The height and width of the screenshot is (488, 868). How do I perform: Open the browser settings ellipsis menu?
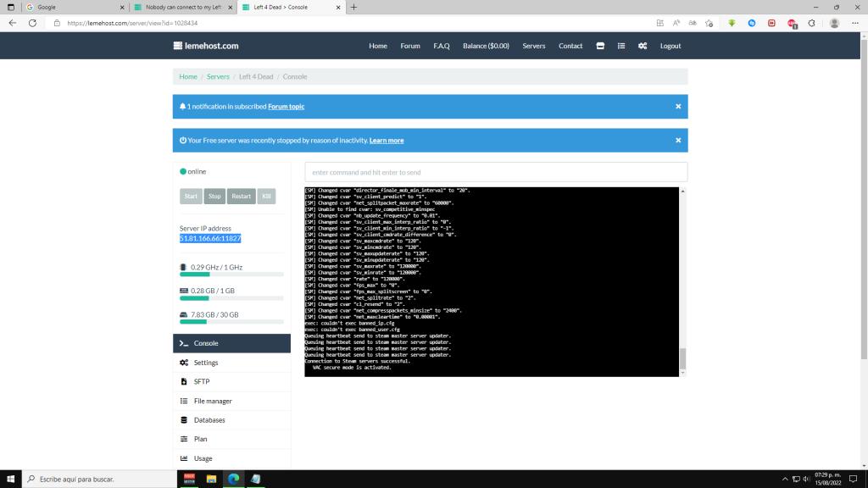[x=855, y=23]
